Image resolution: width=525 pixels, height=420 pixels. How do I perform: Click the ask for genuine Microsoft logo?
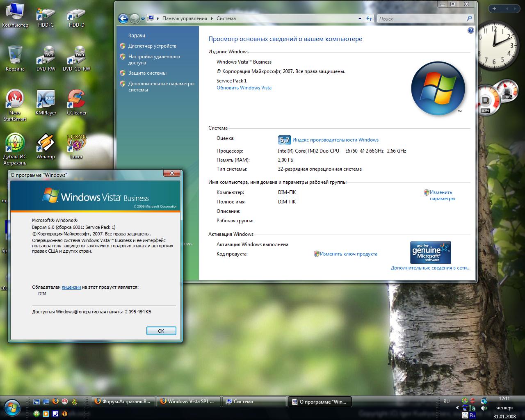431,252
